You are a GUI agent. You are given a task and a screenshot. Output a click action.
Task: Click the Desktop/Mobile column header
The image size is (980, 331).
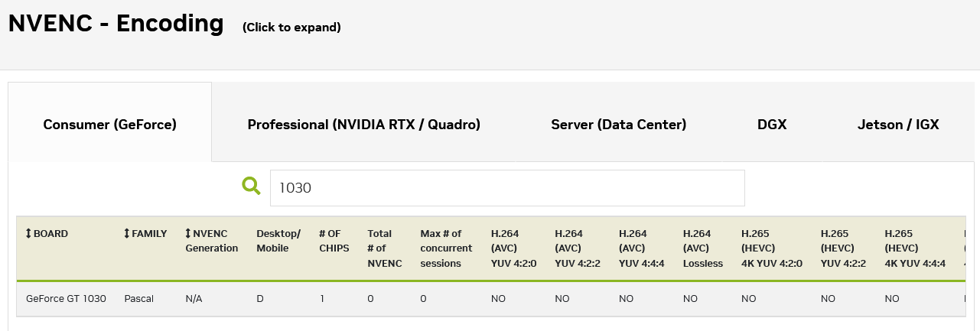[x=278, y=241]
